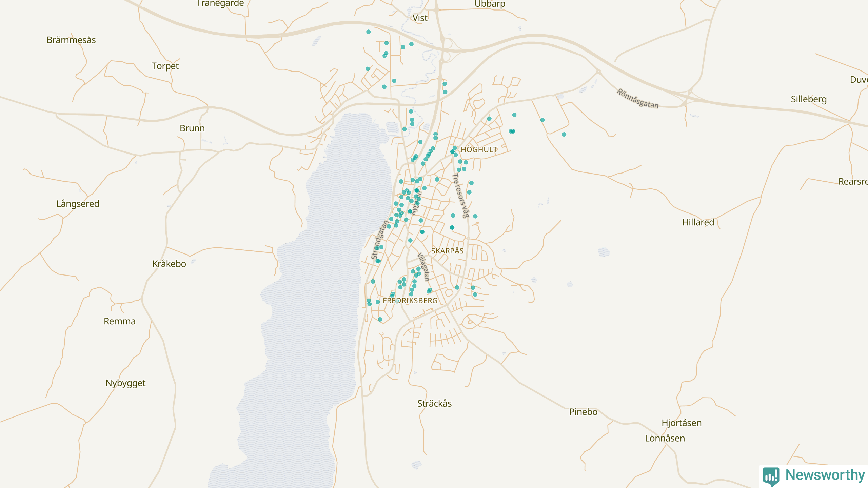Click the northernmost teal data point marker
Screen dimensions: 868x488
point(368,32)
